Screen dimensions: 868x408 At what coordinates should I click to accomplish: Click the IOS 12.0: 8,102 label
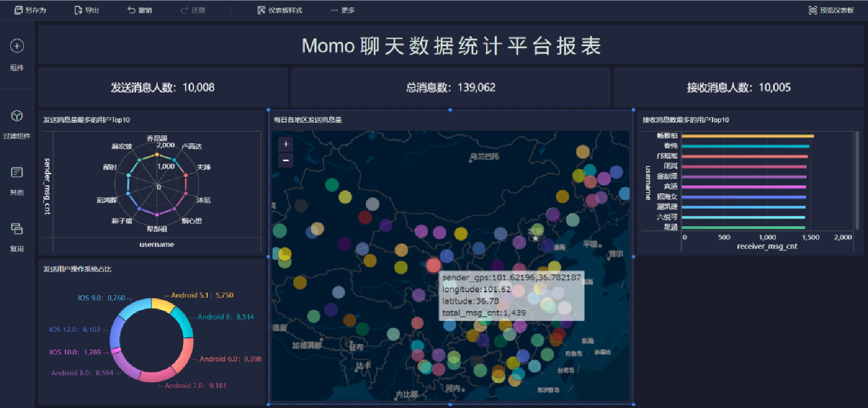75,330
